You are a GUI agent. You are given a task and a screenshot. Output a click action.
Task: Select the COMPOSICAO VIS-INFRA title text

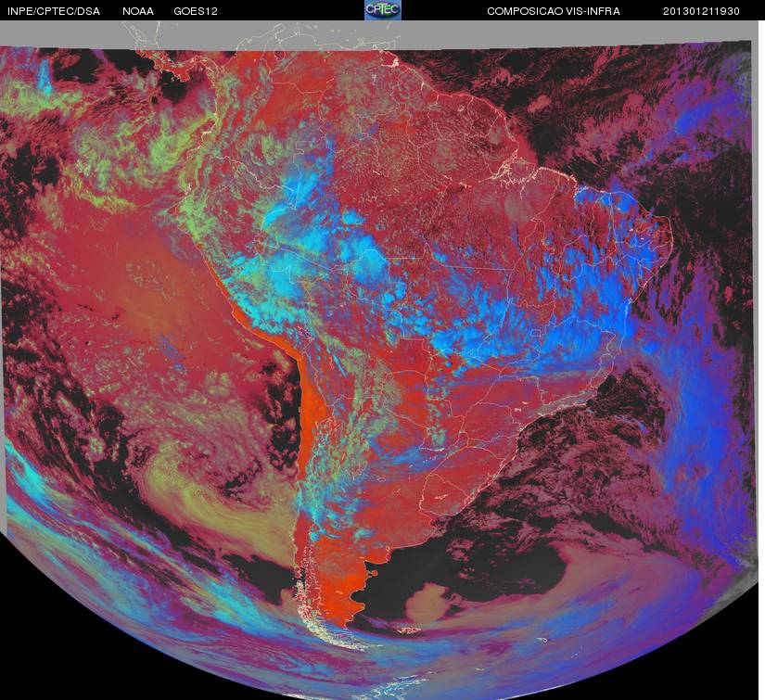[x=554, y=11]
